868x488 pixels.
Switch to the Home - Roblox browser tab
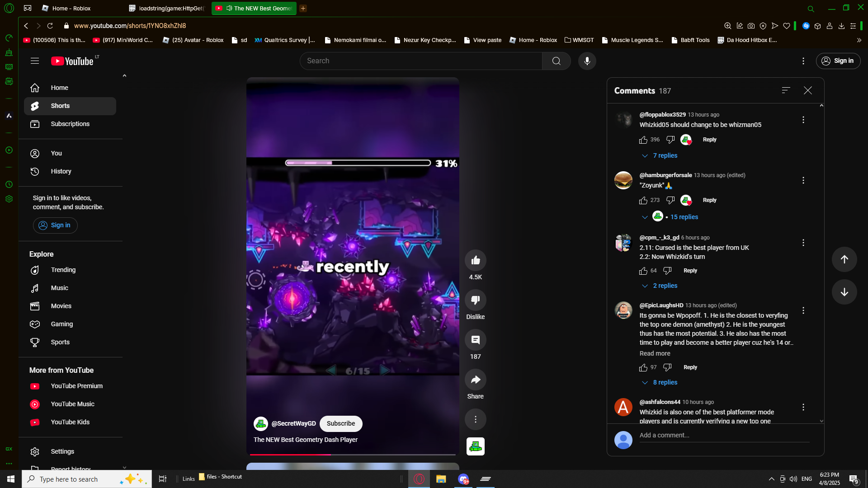pos(71,8)
